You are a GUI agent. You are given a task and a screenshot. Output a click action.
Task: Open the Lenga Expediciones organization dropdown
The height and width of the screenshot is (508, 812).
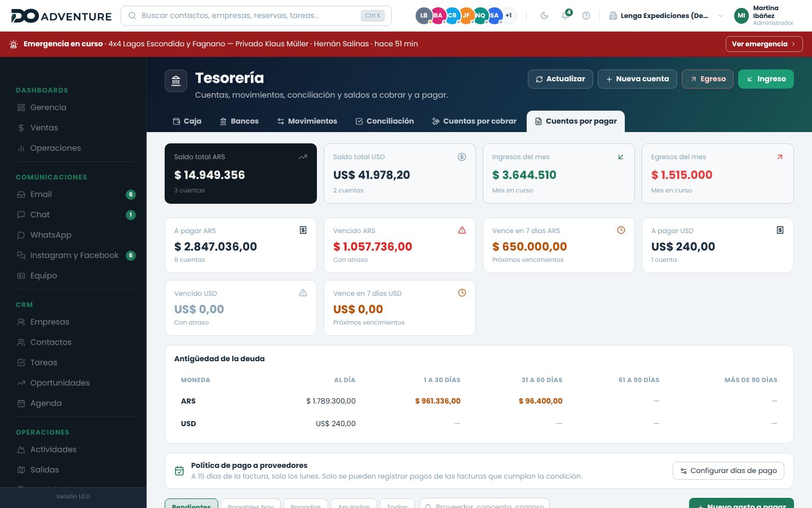click(666, 16)
